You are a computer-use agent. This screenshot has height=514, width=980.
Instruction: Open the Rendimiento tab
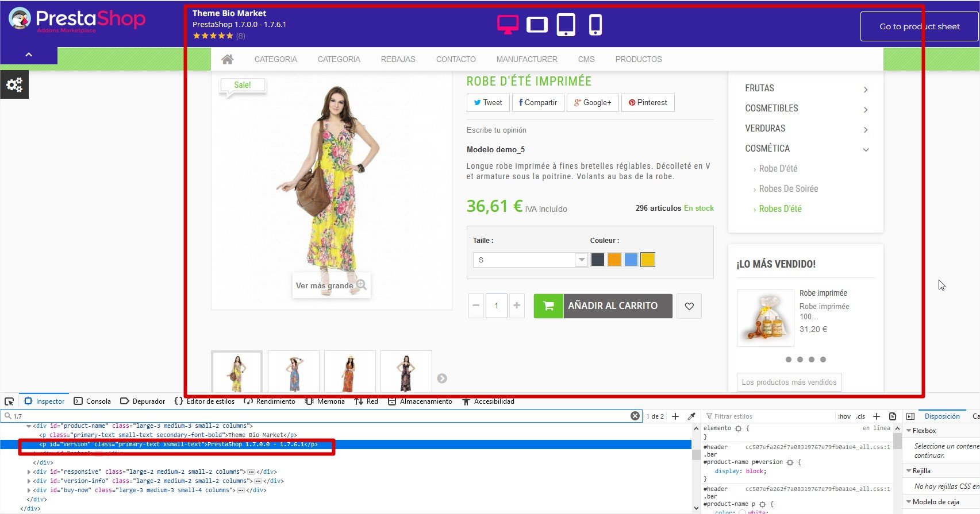point(270,401)
